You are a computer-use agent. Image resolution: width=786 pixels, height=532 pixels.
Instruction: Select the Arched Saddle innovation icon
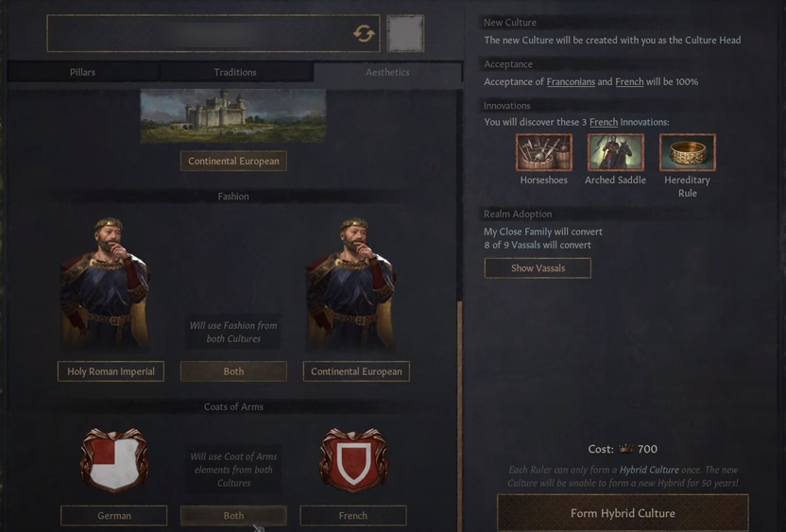point(616,152)
